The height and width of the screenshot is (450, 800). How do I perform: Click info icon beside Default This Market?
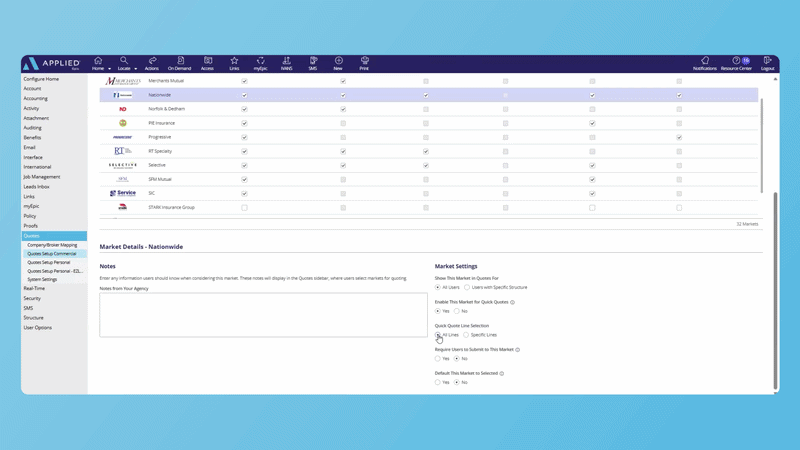coord(502,373)
